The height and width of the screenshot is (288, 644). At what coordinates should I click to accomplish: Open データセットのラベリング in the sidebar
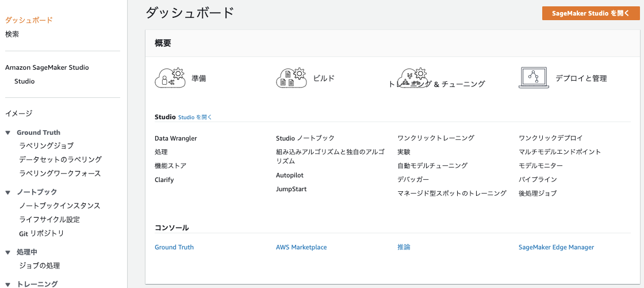[60, 160]
